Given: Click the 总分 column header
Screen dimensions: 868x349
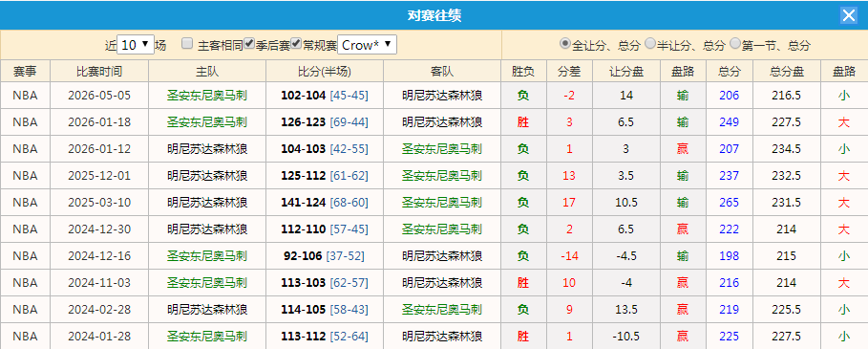Looking at the screenshot, I should [729, 72].
